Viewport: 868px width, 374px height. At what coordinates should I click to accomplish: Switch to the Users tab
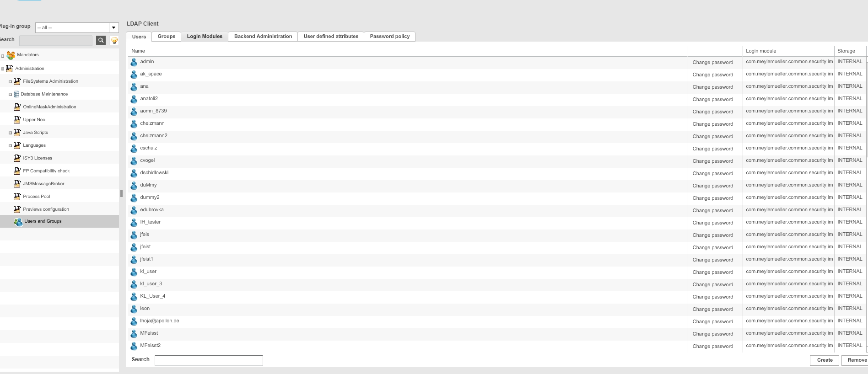pyautogui.click(x=139, y=37)
